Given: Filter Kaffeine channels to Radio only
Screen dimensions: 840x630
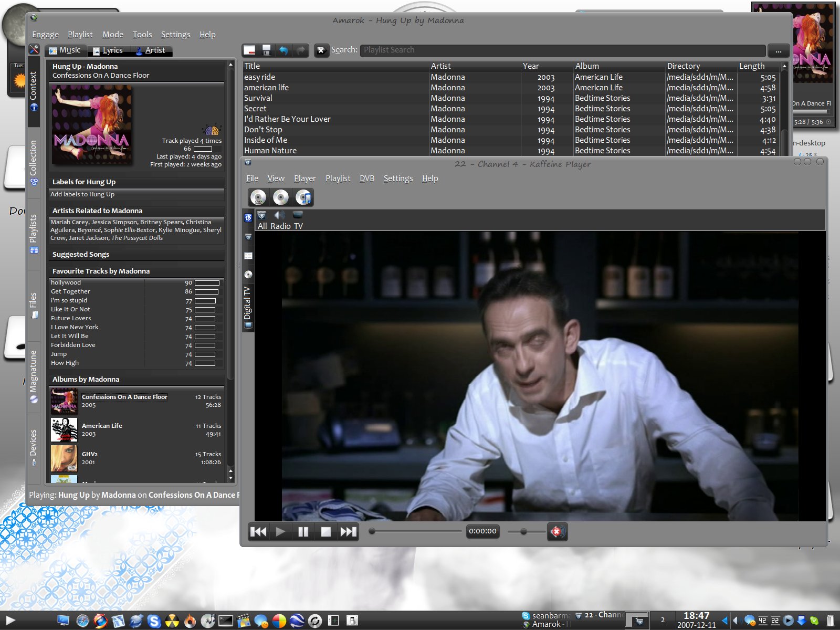Looking at the screenshot, I should (x=280, y=221).
